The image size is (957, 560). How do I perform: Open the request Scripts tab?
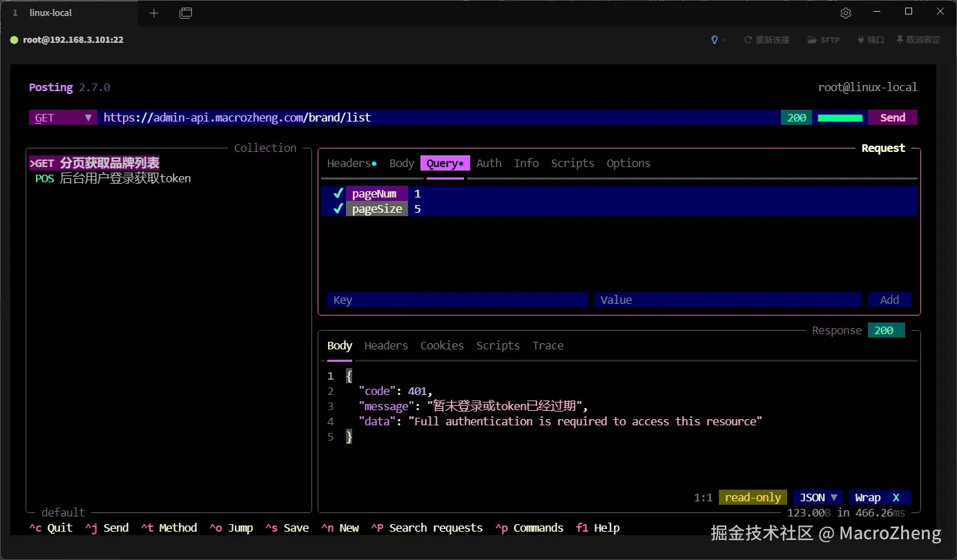point(572,163)
